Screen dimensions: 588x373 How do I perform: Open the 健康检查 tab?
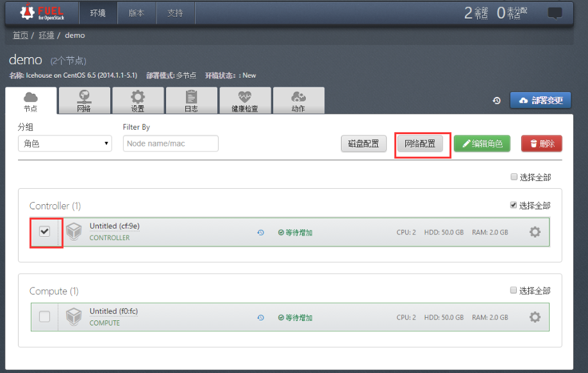click(x=245, y=101)
